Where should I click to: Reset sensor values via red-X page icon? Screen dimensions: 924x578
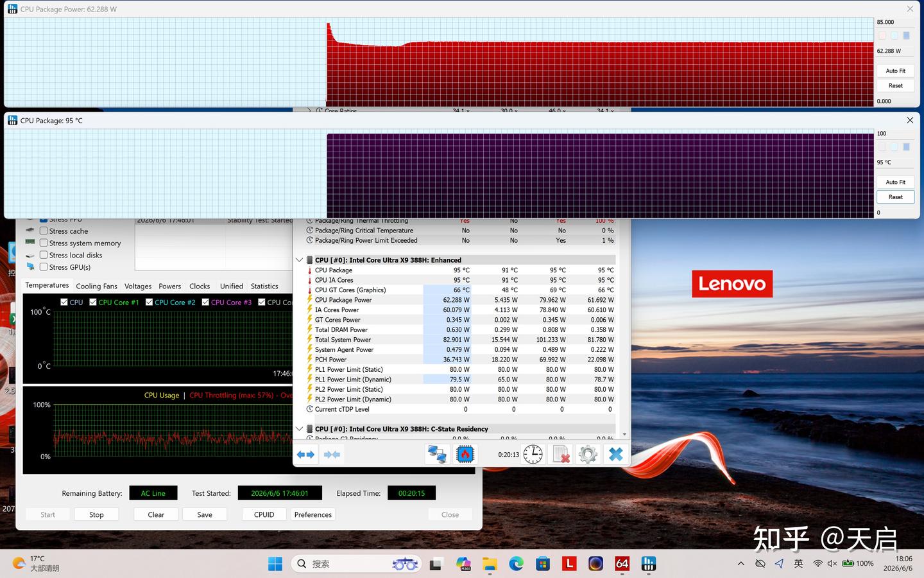pos(561,455)
